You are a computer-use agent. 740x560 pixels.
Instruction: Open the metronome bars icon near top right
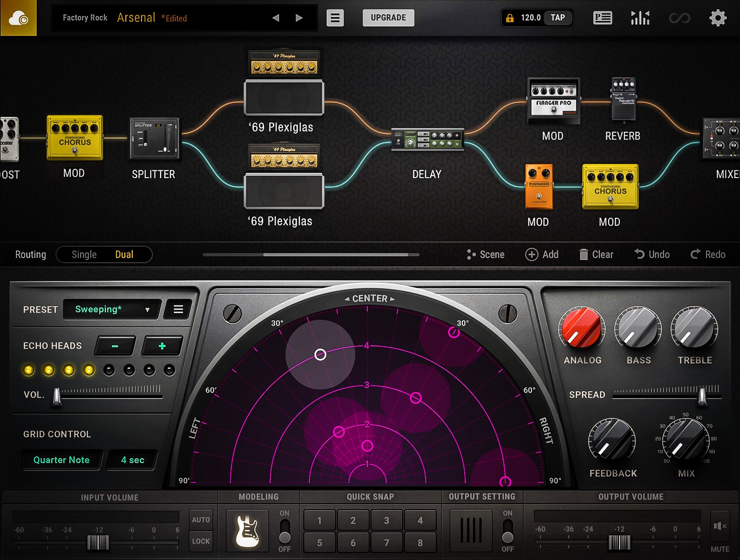(x=640, y=18)
